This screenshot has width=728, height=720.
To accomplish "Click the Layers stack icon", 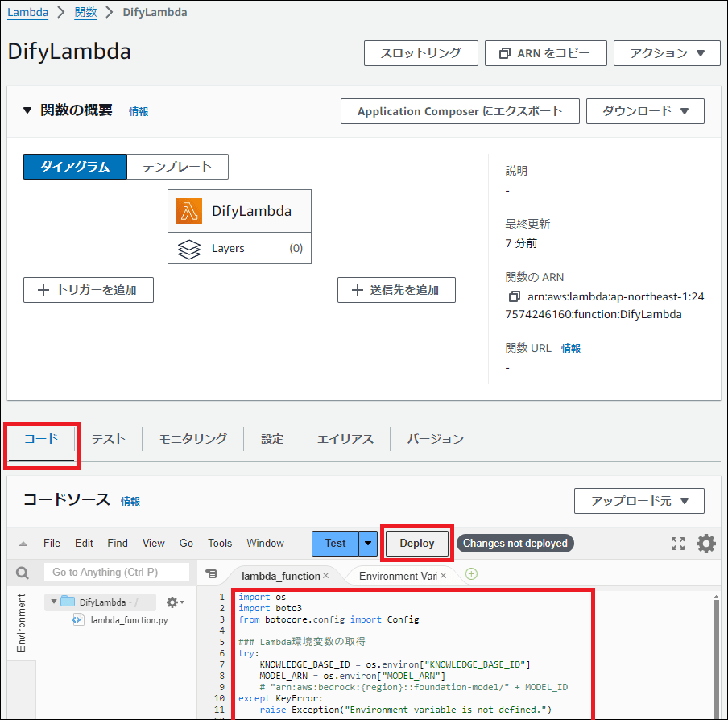I will (188, 249).
